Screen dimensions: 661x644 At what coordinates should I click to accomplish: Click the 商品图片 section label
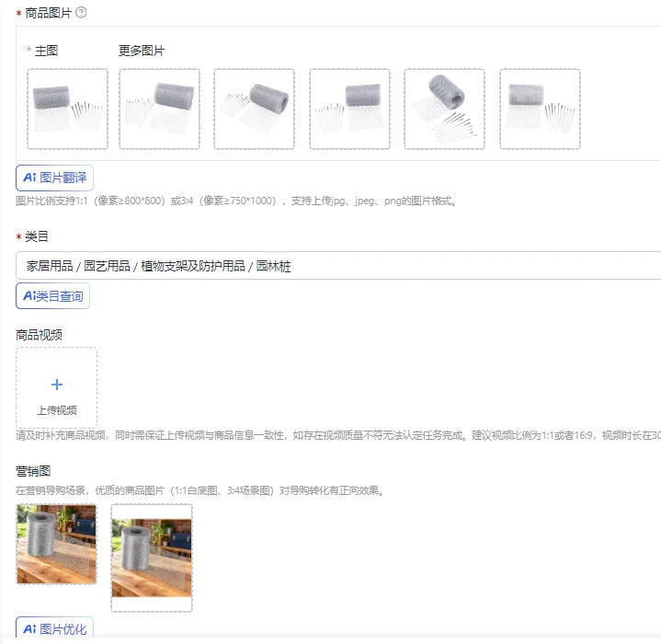pos(48,13)
